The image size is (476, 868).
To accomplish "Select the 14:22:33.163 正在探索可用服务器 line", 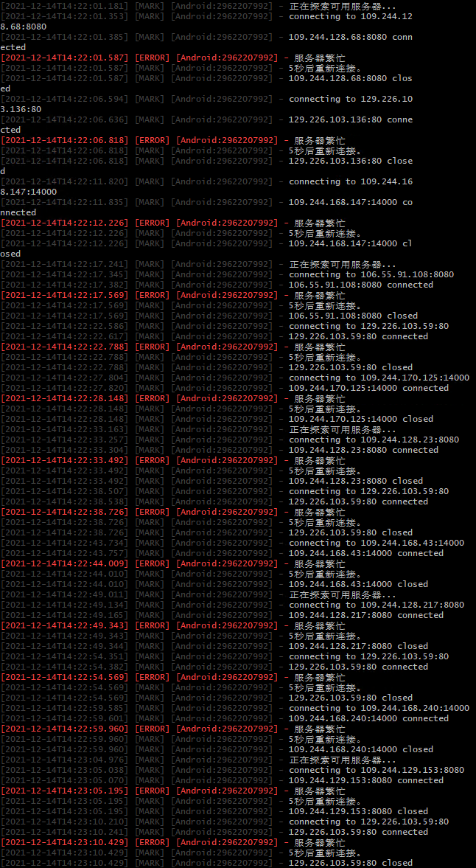I will point(198,429).
